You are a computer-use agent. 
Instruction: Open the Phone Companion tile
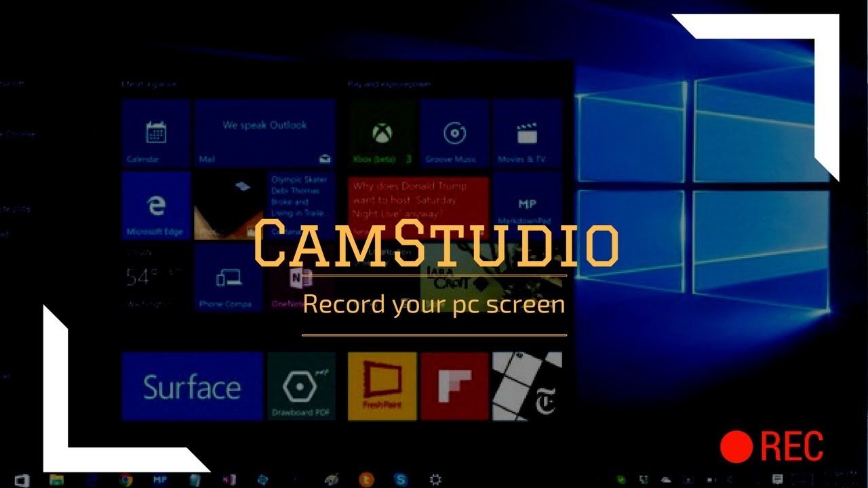(229, 278)
